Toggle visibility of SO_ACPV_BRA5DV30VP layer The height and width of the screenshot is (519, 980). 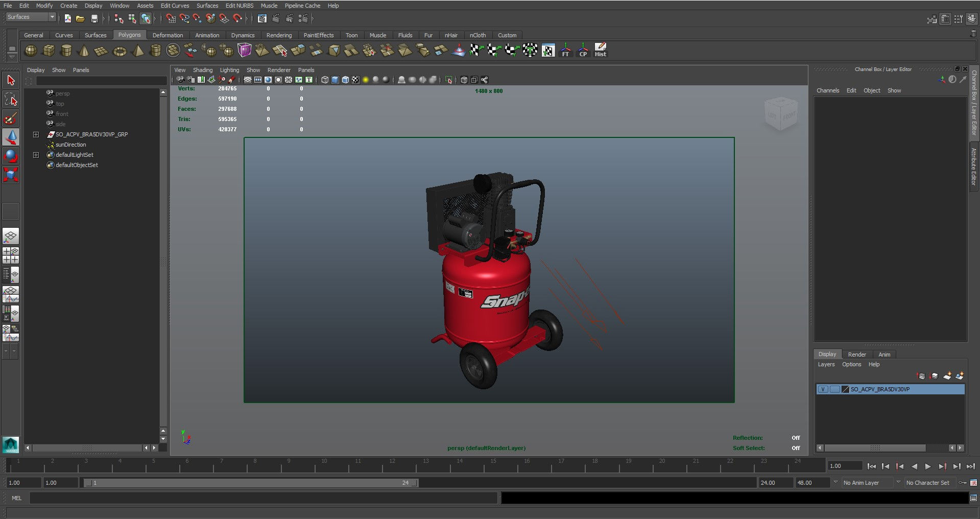[823, 389]
